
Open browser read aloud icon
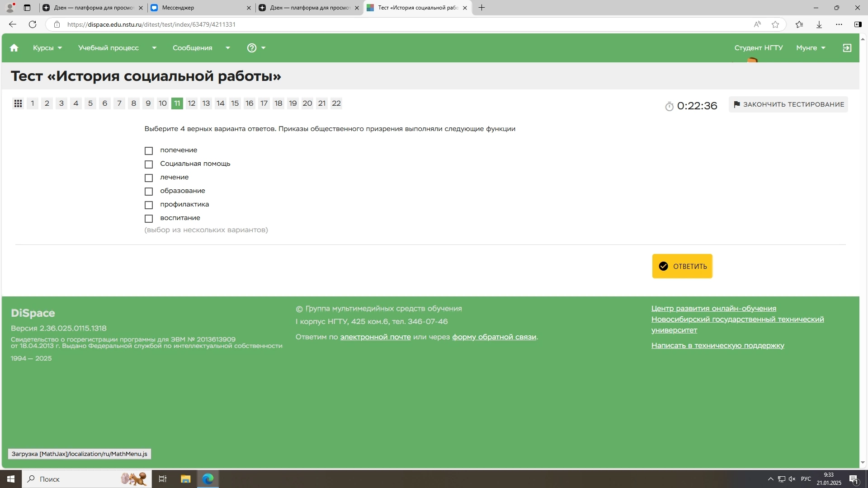point(757,24)
